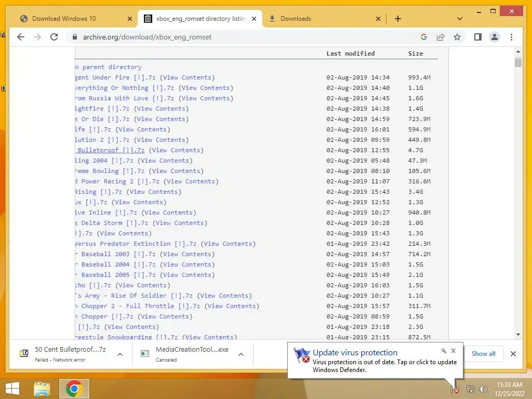Viewport: 532px width, 399px height.
Task: Click the Last modified column header
Action: (x=351, y=54)
